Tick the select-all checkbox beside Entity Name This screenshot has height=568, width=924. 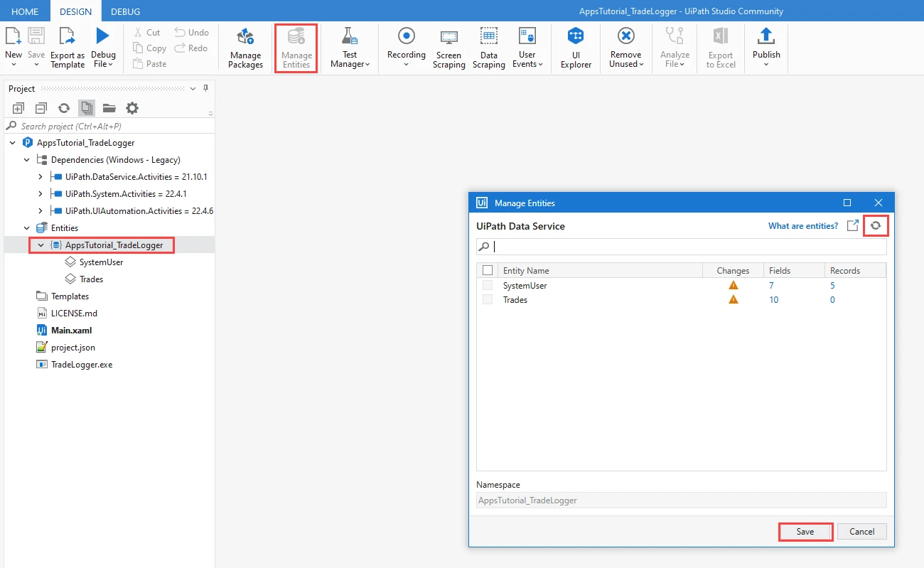[488, 270]
